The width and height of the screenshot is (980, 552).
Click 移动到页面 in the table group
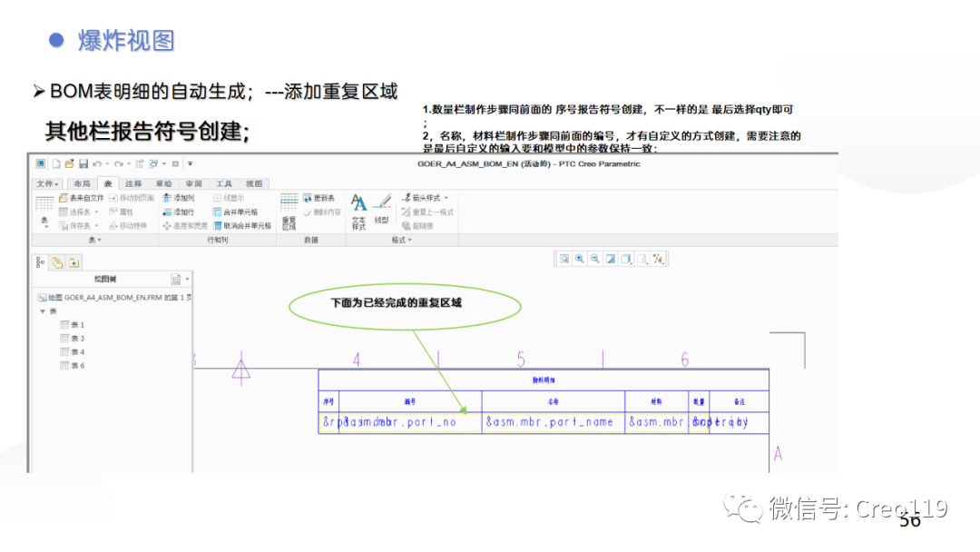(x=136, y=198)
